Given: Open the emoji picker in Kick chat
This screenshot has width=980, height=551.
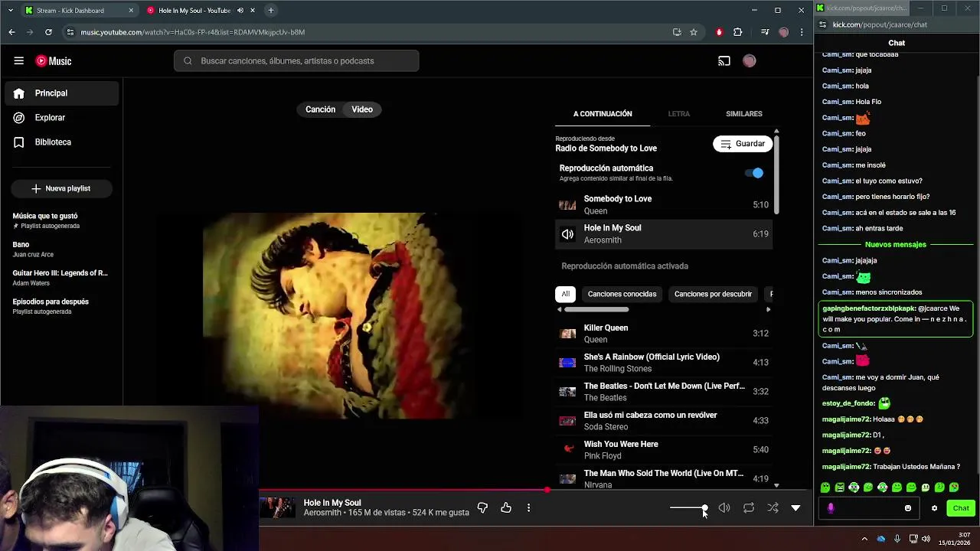Looking at the screenshot, I should (x=908, y=508).
